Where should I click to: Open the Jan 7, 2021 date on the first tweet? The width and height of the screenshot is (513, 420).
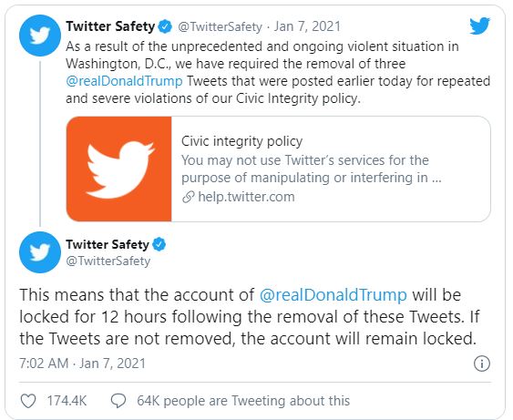pos(307,26)
